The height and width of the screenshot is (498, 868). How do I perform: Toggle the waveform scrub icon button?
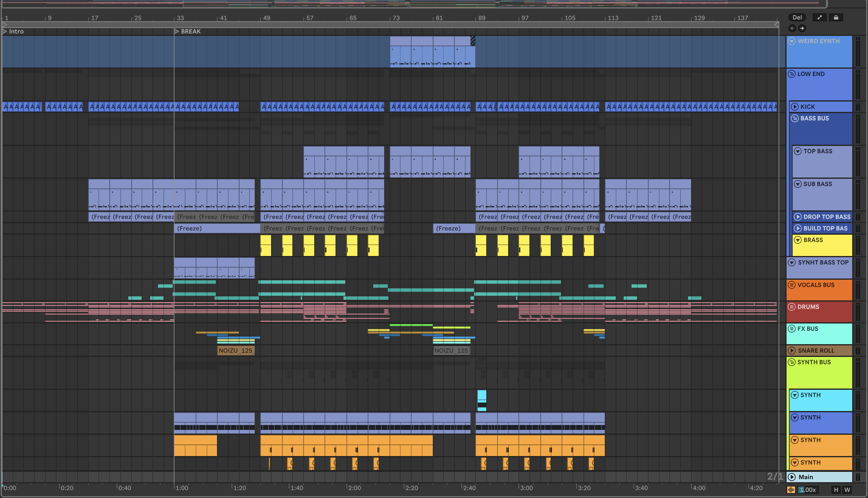[x=791, y=490]
